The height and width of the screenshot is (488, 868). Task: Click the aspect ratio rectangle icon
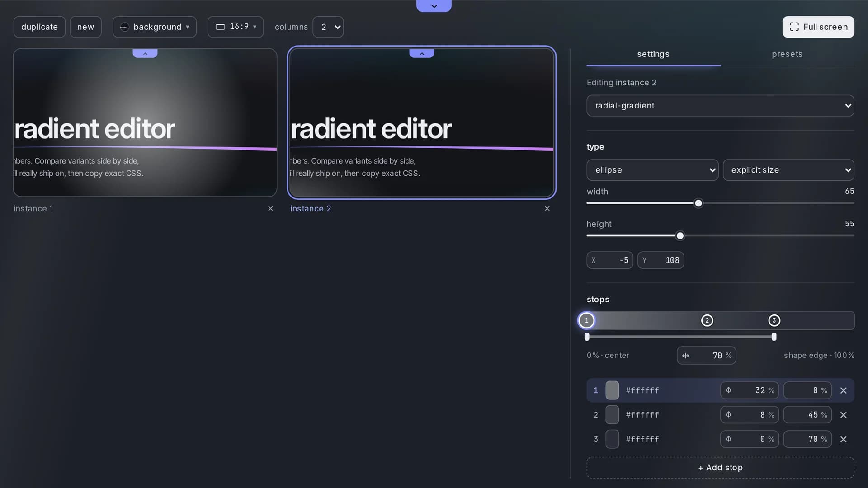pyautogui.click(x=220, y=27)
